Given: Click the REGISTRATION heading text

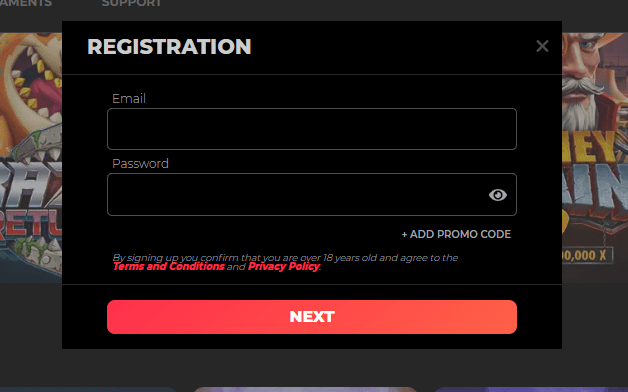Looking at the screenshot, I should (169, 46).
